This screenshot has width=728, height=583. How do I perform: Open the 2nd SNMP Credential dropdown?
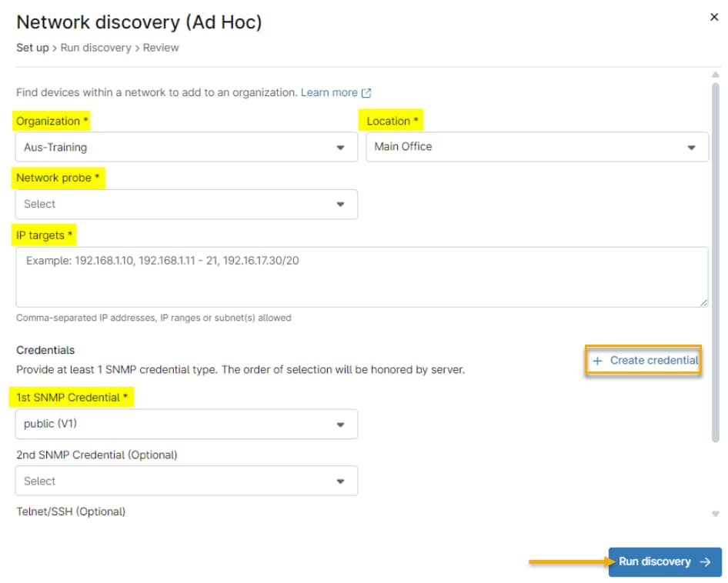pos(185,481)
